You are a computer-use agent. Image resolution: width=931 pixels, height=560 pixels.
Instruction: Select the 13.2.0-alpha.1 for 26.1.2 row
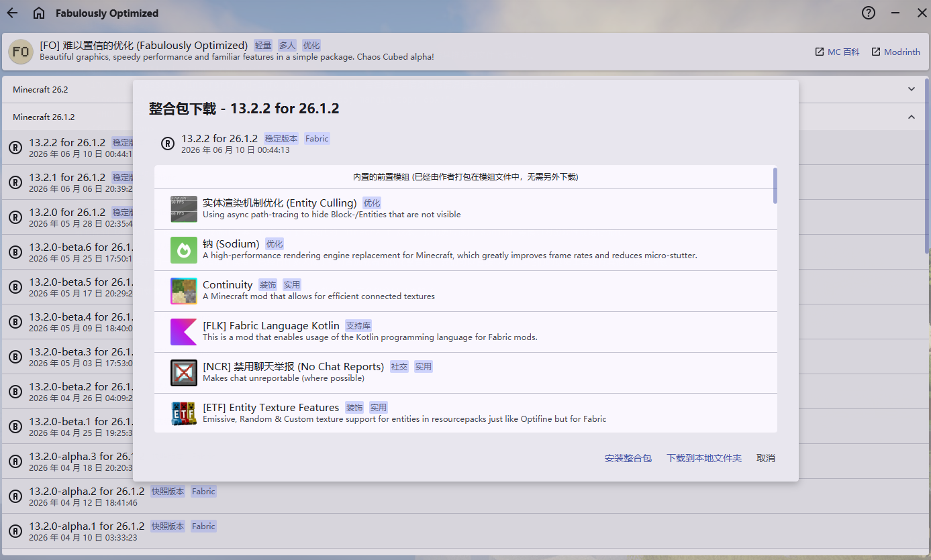(465, 531)
